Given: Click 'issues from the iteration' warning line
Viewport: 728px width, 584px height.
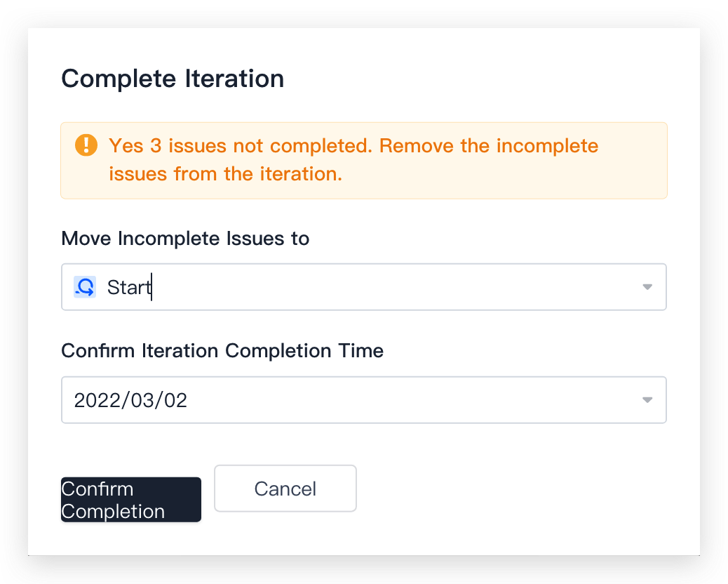Looking at the screenshot, I should (225, 174).
